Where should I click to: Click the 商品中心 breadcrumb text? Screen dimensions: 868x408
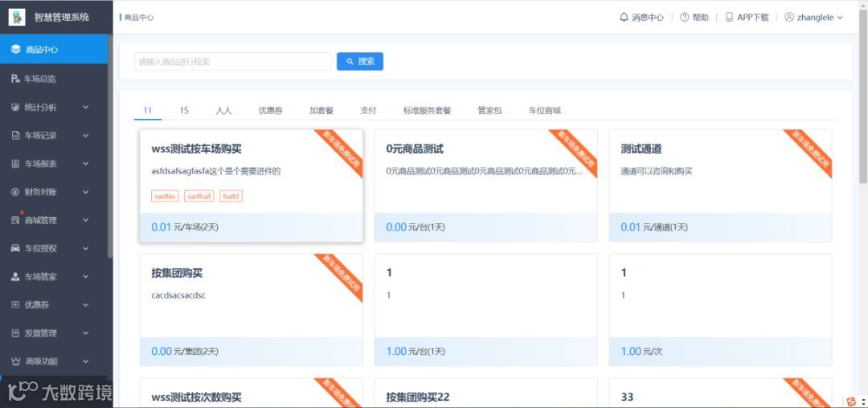pos(139,18)
